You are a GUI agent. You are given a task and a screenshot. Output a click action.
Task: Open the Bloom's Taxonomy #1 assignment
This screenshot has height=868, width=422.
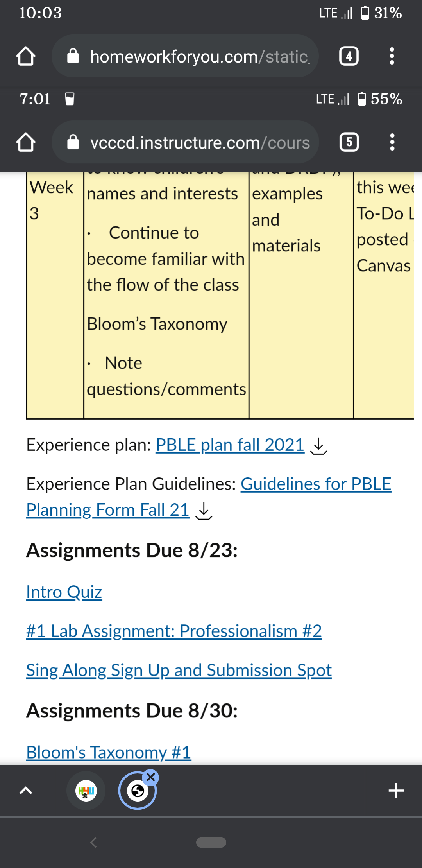(x=109, y=752)
